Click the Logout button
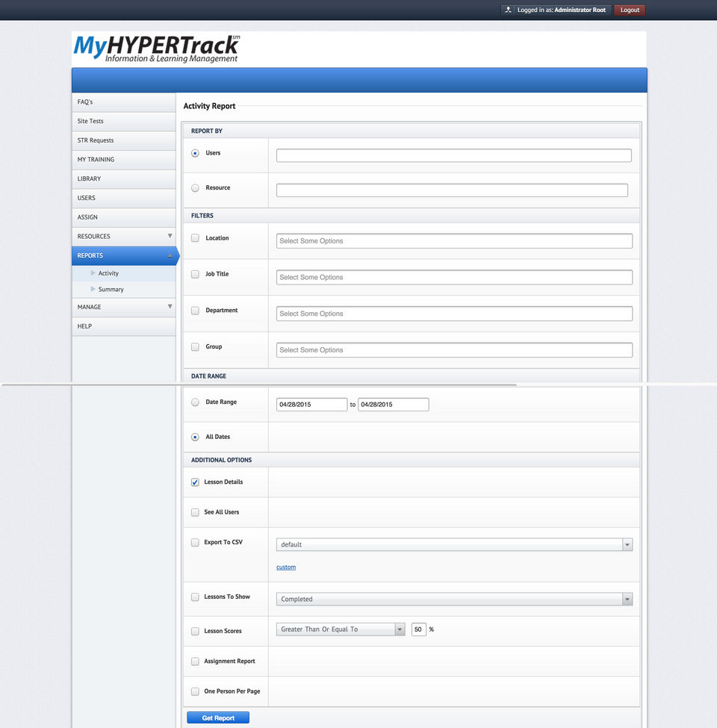 [x=630, y=10]
